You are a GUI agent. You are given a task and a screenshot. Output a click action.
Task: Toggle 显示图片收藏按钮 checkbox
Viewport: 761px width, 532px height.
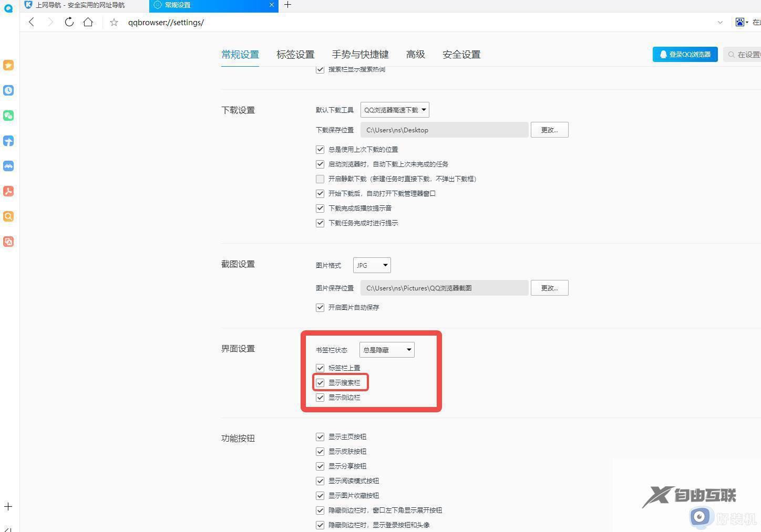[320, 496]
